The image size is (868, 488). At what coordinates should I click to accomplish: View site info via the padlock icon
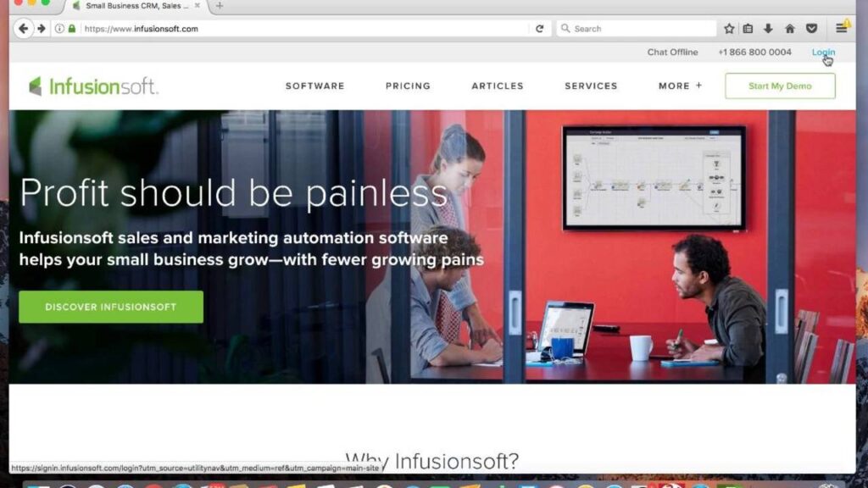click(x=72, y=29)
